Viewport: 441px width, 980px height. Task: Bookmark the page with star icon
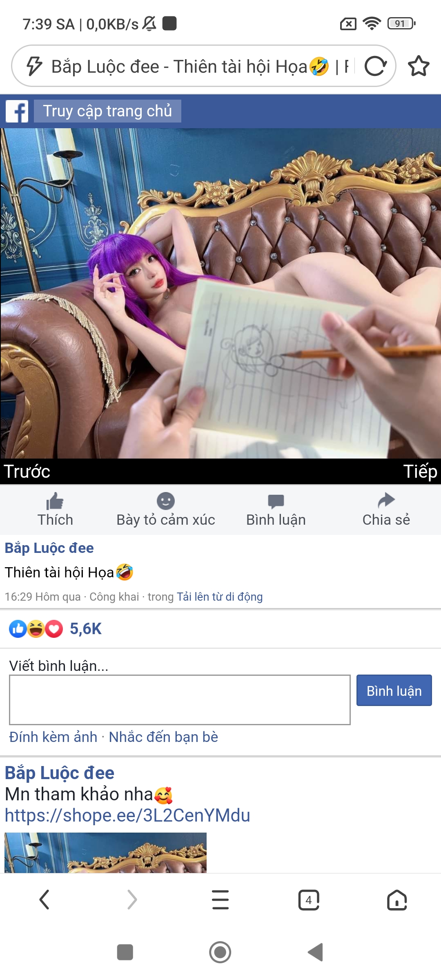[419, 66]
